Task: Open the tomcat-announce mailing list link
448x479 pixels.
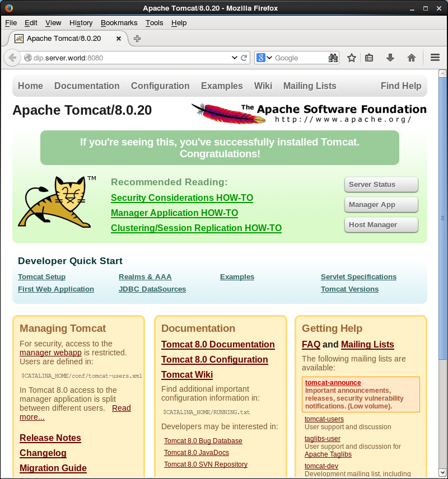Action: pos(333,382)
